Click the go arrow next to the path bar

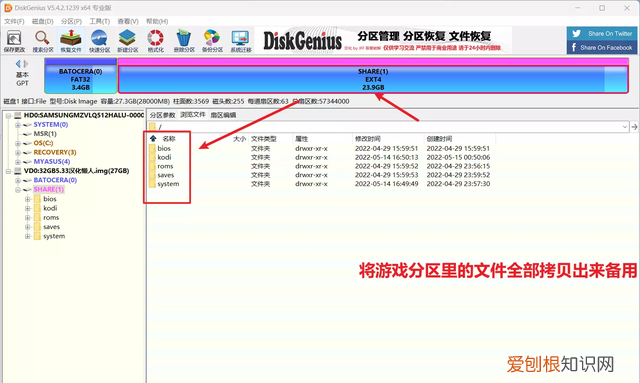point(634,127)
